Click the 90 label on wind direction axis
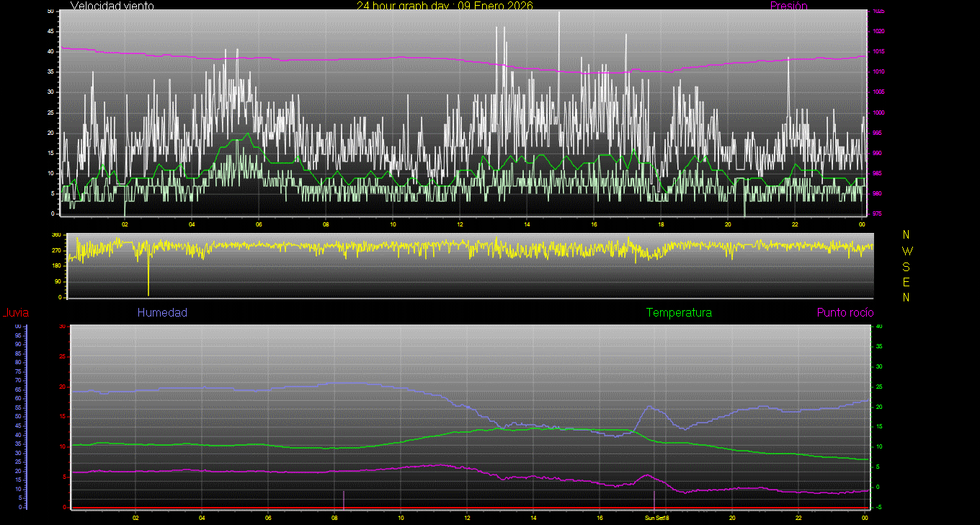 tap(57, 281)
